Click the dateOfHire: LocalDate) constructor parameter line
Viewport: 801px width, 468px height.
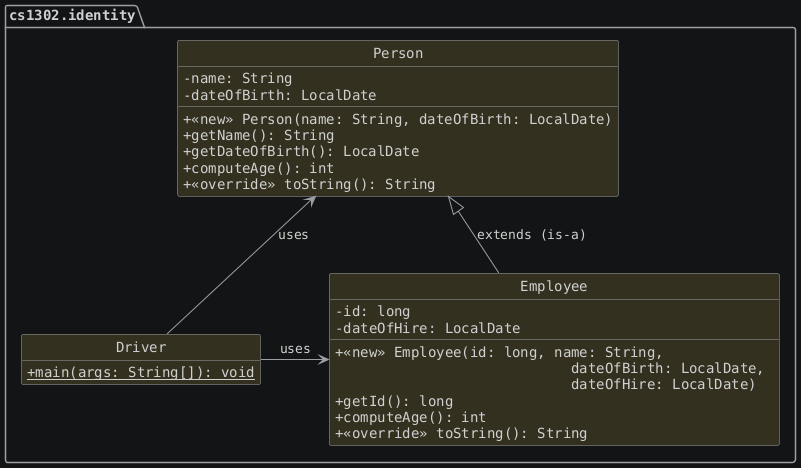pyautogui.click(x=663, y=384)
